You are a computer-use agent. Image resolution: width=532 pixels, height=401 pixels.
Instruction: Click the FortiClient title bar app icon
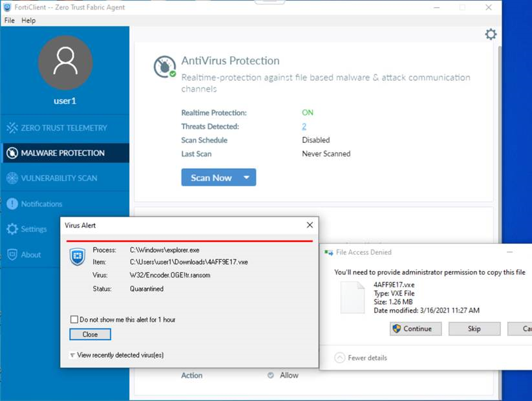7,7
